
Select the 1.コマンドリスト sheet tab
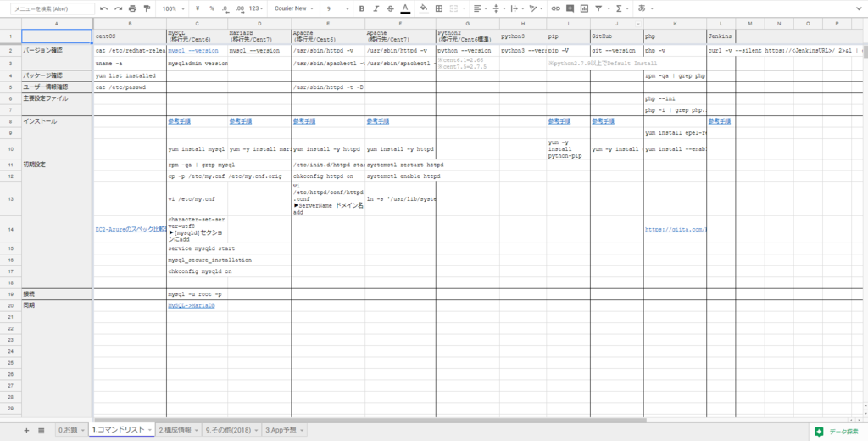[x=118, y=430]
